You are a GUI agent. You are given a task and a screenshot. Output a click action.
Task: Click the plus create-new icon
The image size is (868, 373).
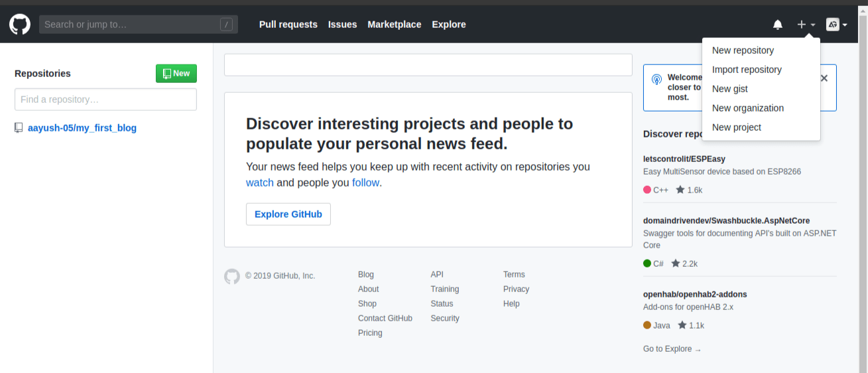(x=802, y=25)
